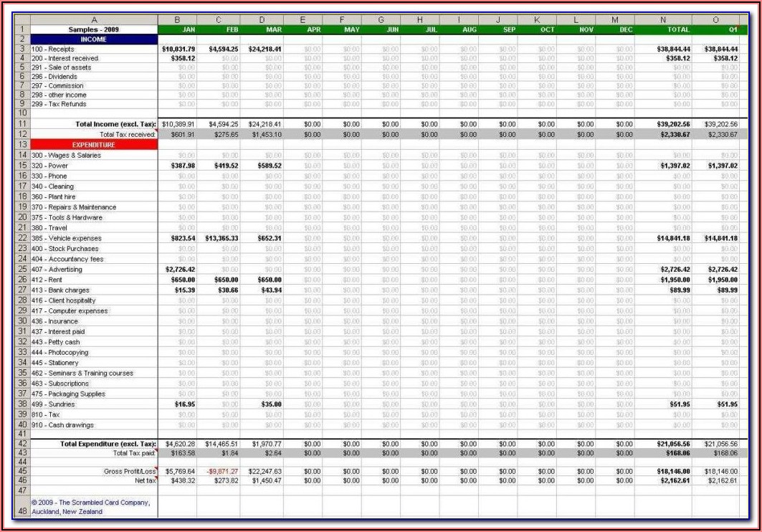Click January Receipts value $10,031.79

(178, 49)
